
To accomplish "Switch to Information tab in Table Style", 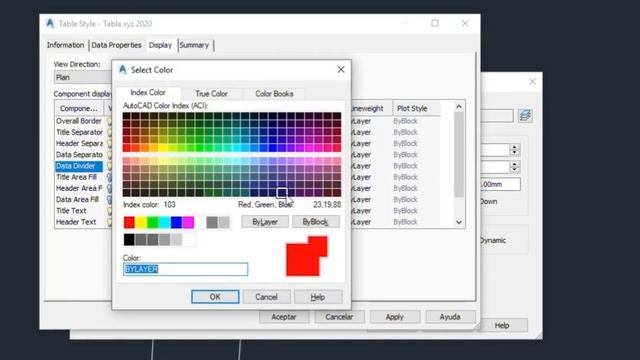I will [65, 45].
